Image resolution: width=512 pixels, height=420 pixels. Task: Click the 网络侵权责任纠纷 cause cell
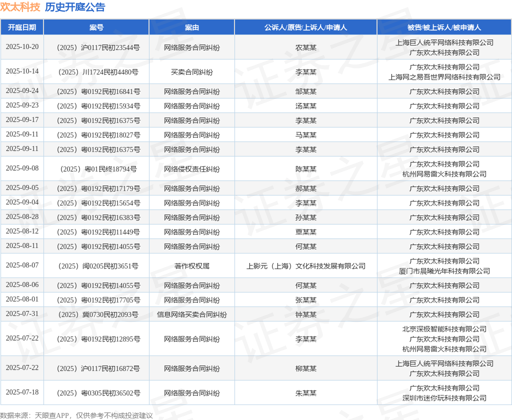point(191,169)
